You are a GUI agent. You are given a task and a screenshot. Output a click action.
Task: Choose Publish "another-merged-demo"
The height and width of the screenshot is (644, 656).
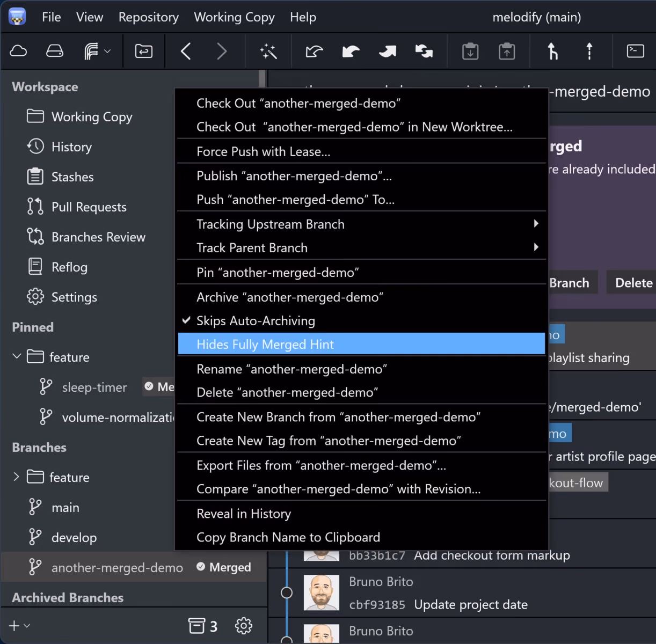click(362, 176)
